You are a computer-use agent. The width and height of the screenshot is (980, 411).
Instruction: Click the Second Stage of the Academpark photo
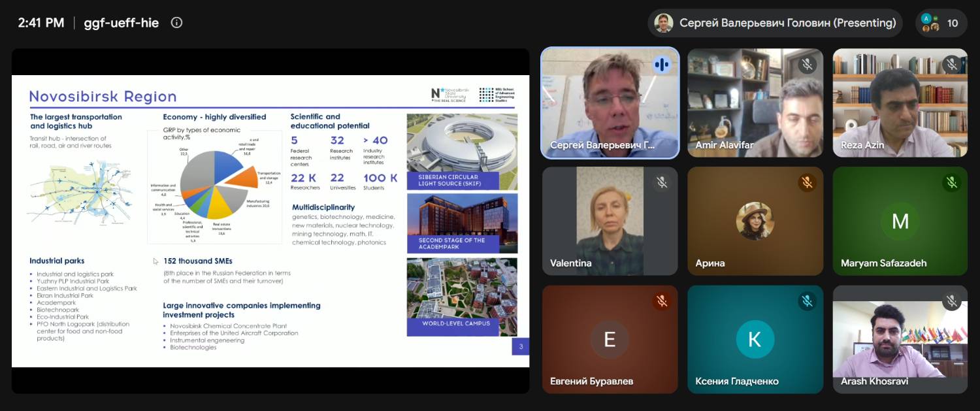pos(462,223)
